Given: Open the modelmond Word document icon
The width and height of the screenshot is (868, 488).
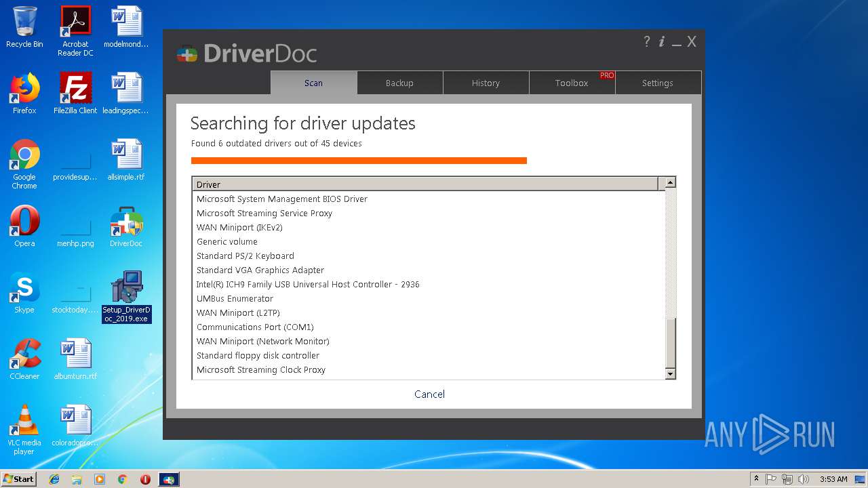Looking at the screenshot, I should coord(126,27).
